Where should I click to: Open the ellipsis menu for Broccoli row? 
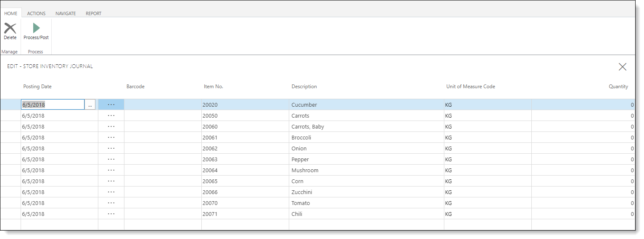(111, 137)
